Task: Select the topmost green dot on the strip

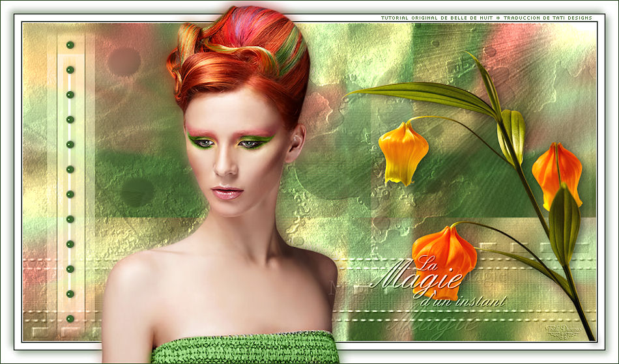Action: pos(70,45)
